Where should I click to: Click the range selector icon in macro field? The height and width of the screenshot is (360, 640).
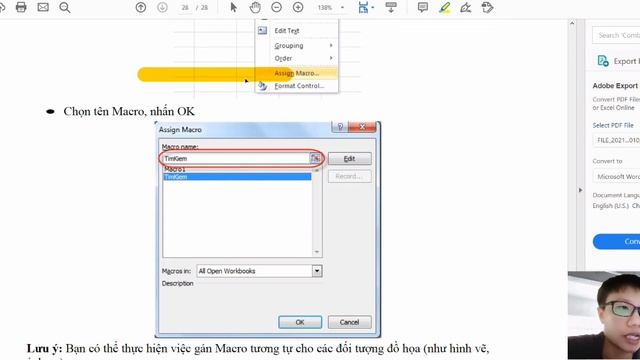(x=316, y=158)
